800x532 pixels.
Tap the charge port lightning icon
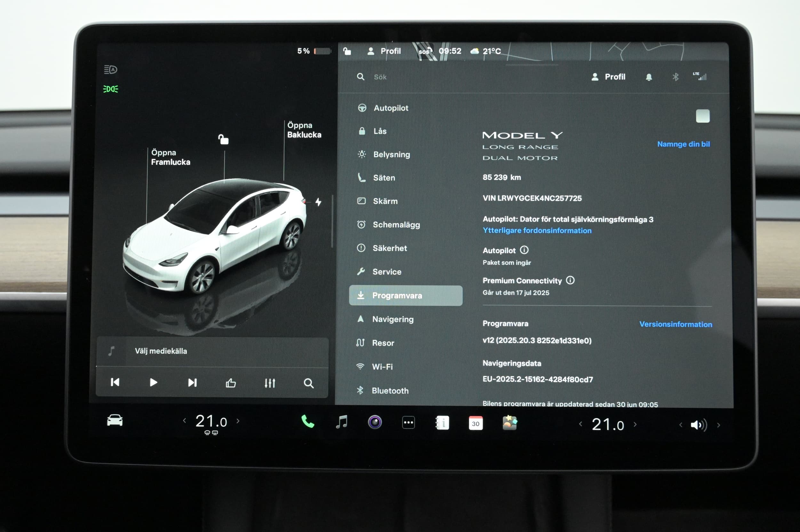click(318, 202)
